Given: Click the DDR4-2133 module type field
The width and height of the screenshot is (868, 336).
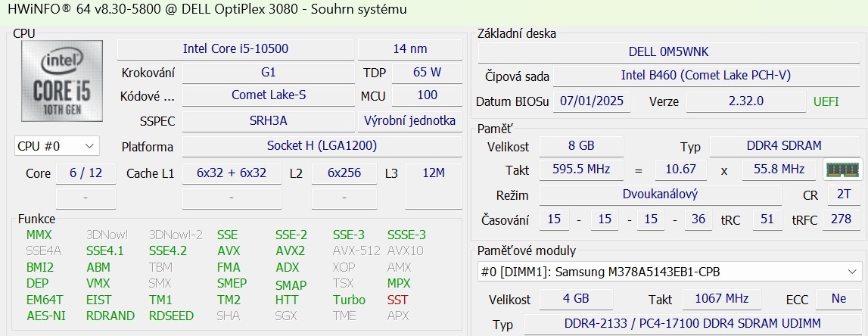Looking at the screenshot, I should pos(692,324).
